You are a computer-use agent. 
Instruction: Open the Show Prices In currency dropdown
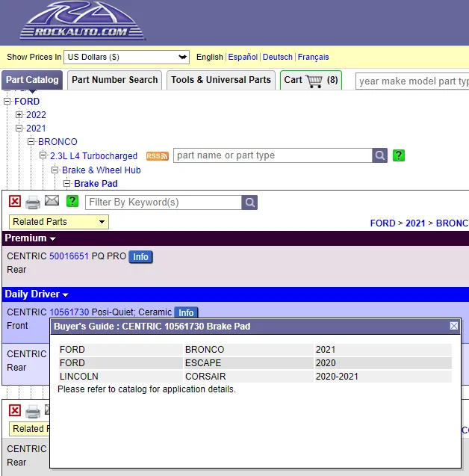point(126,57)
